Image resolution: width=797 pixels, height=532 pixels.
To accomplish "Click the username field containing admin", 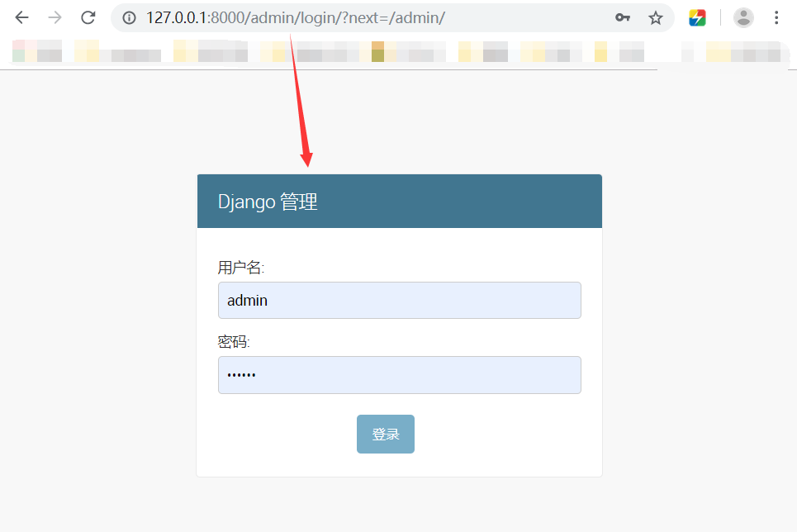I will coord(400,300).
